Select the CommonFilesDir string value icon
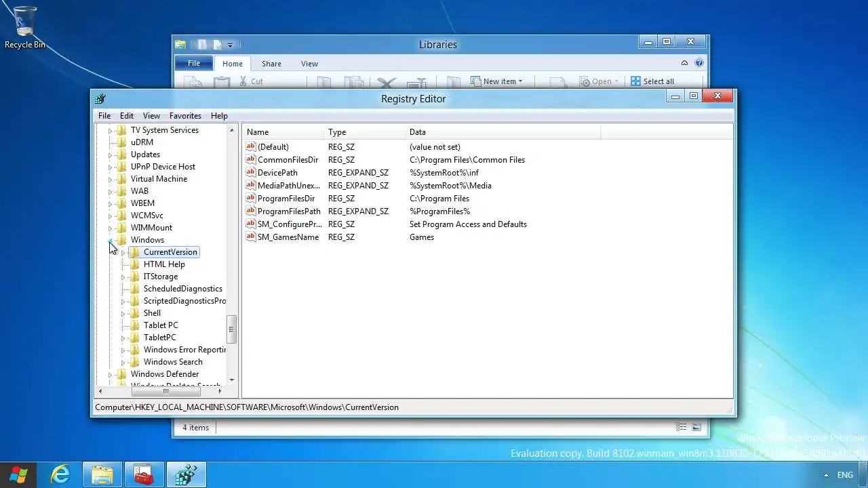Image resolution: width=868 pixels, height=488 pixels. [251, 160]
